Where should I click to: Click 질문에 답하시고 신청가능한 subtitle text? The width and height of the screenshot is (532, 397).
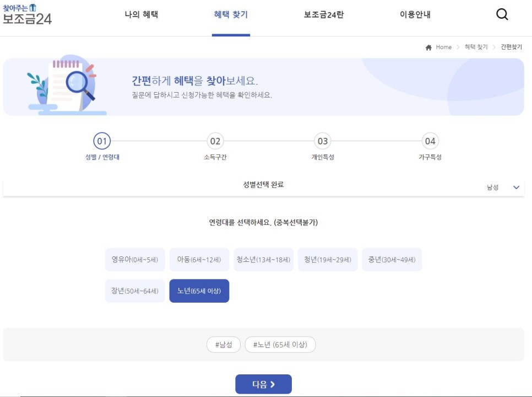(202, 95)
